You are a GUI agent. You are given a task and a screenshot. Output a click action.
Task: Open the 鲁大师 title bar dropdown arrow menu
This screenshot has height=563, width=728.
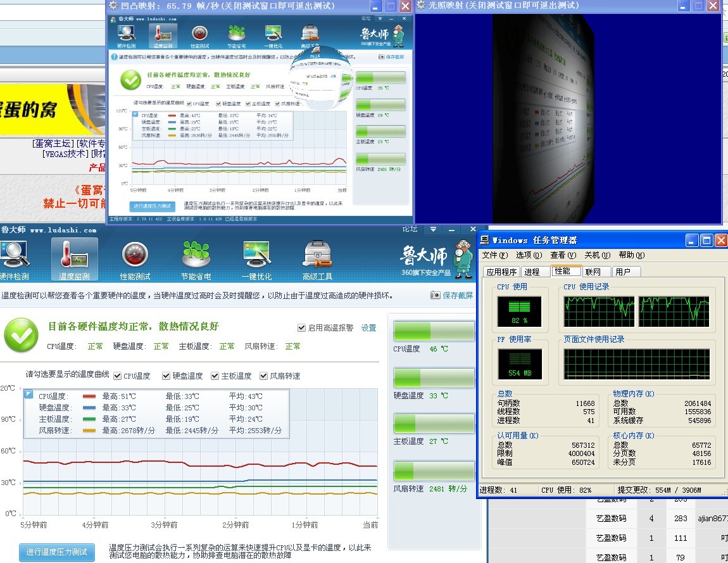point(433,229)
